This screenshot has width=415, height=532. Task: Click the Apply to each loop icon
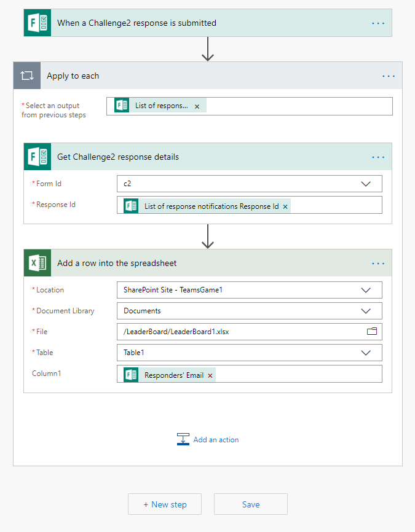(27, 76)
